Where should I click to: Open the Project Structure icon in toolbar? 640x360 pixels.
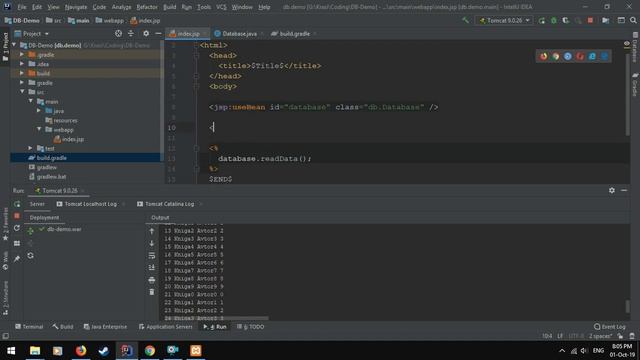[606, 20]
